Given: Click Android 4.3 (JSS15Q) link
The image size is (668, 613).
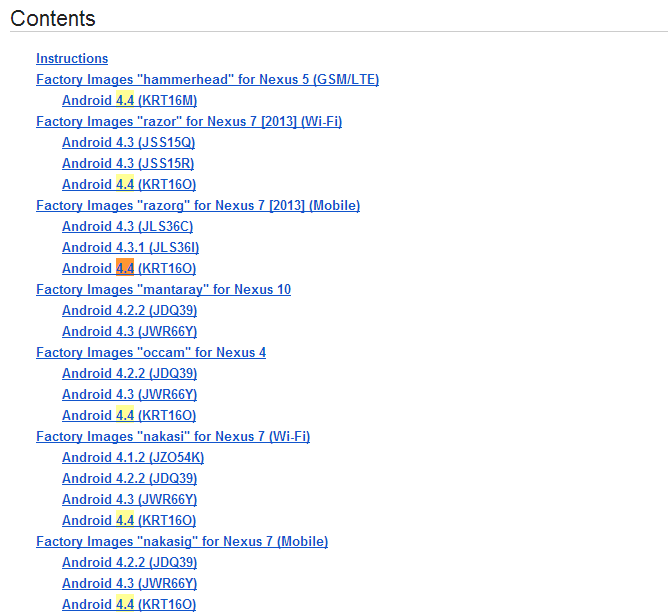Looking at the screenshot, I should click(129, 142).
